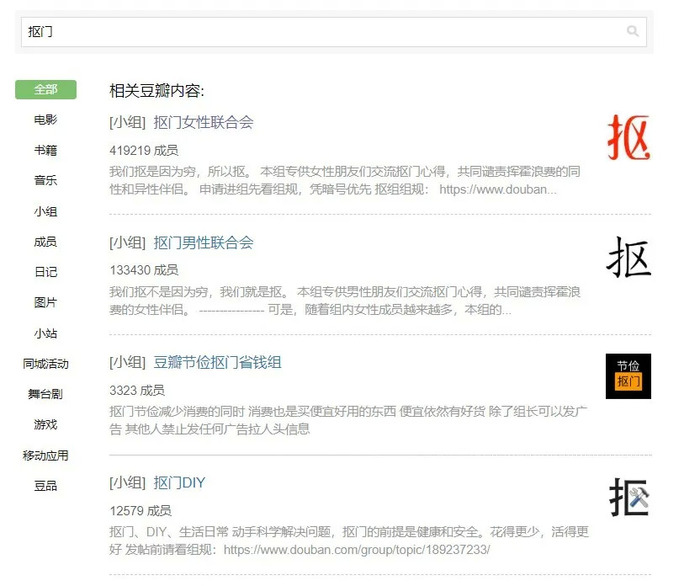Click the 3323 成员 member count
This screenshot has height=586, width=700.
tap(137, 391)
